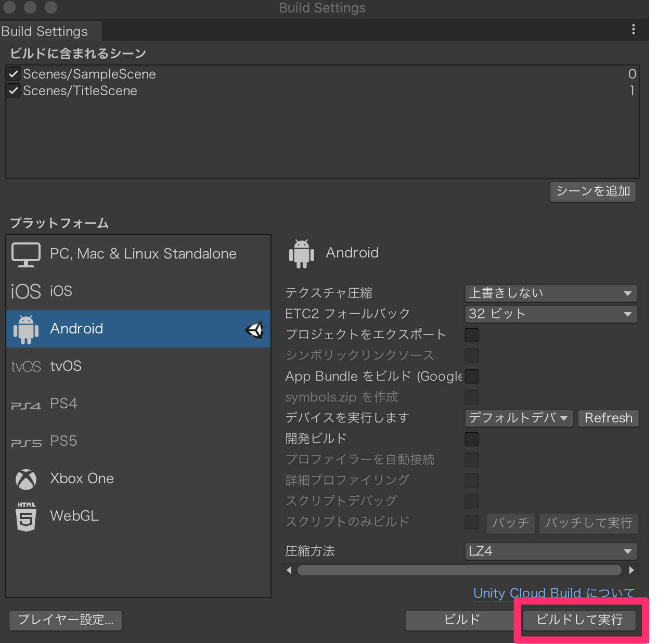Image resolution: width=671 pixels, height=644 pixels.
Task: Click テクスチャ圧縮 label
Action: click(329, 293)
